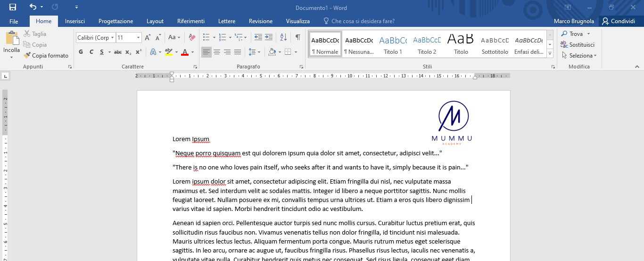Image resolution: width=644 pixels, height=261 pixels.
Task: Open the Seleziona dropdown
Action: (579, 56)
